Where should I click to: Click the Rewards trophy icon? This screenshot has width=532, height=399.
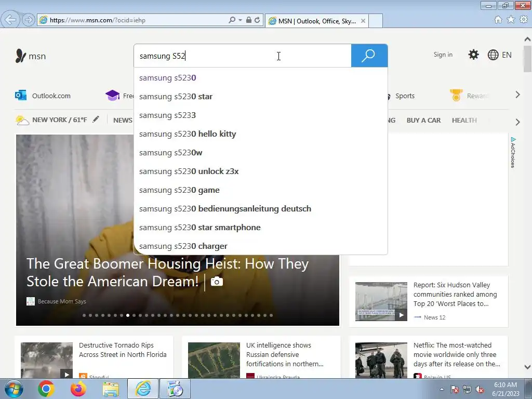pos(456,96)
